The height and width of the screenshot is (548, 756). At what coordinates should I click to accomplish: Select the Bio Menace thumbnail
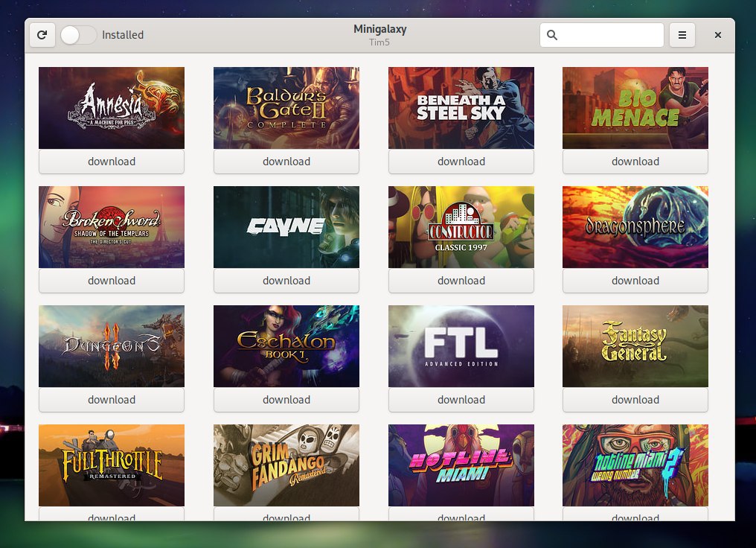[635, 108]
